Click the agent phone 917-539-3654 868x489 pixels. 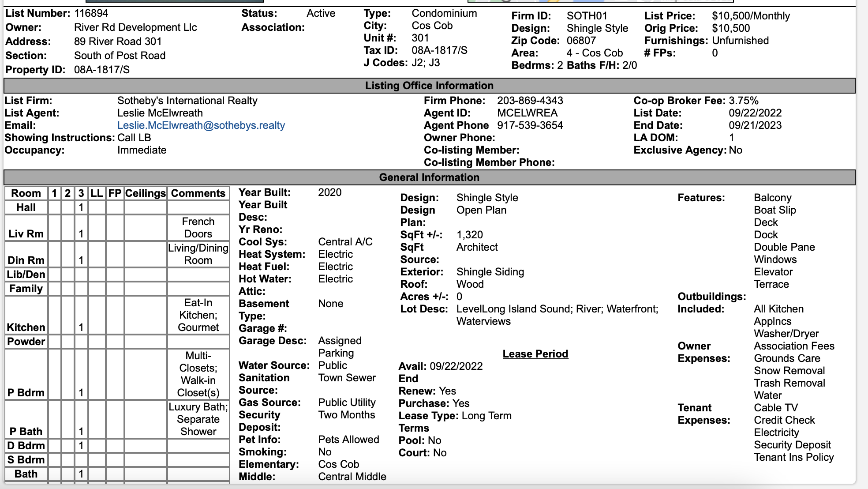coord(530,125)
